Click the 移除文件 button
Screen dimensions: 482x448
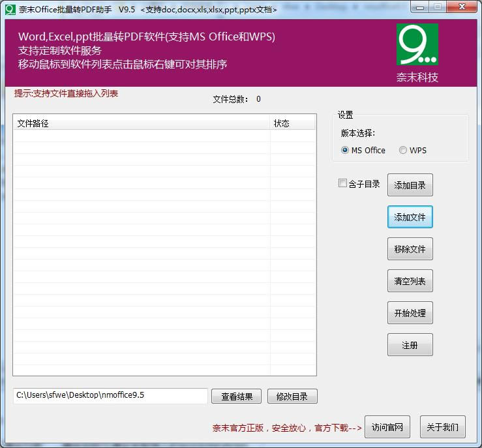point(410,249)
